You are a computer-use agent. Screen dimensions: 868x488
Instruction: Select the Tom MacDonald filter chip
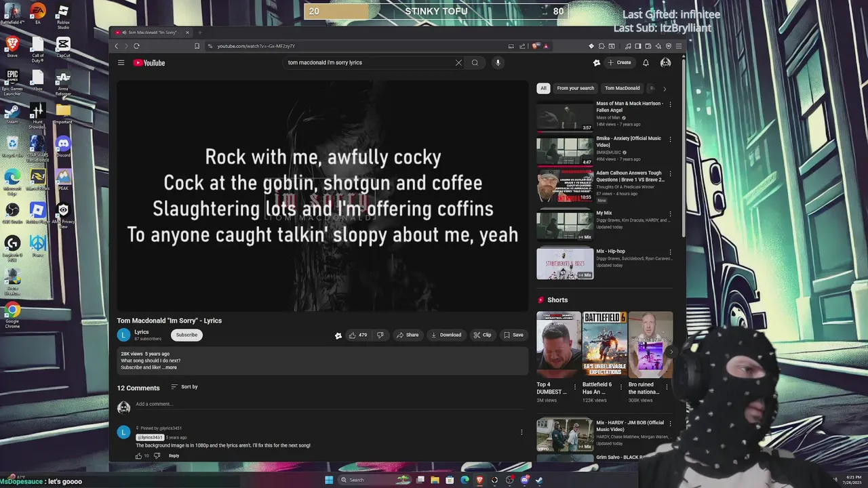click(x=622, y=88)
